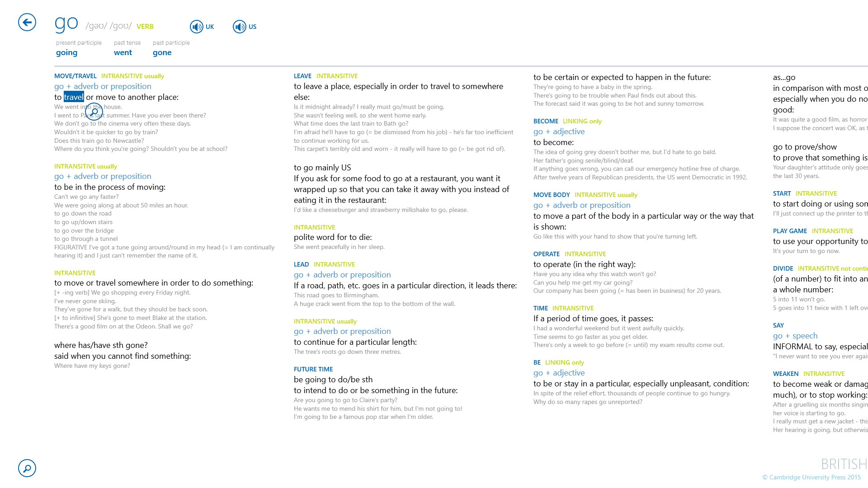Select the 'went' past tense link
This screenshot has height=488, width=868.
(123, 52)
